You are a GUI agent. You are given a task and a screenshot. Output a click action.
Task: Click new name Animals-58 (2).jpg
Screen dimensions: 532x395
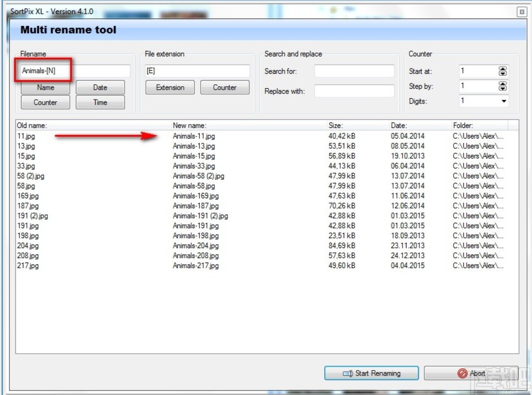198,176
